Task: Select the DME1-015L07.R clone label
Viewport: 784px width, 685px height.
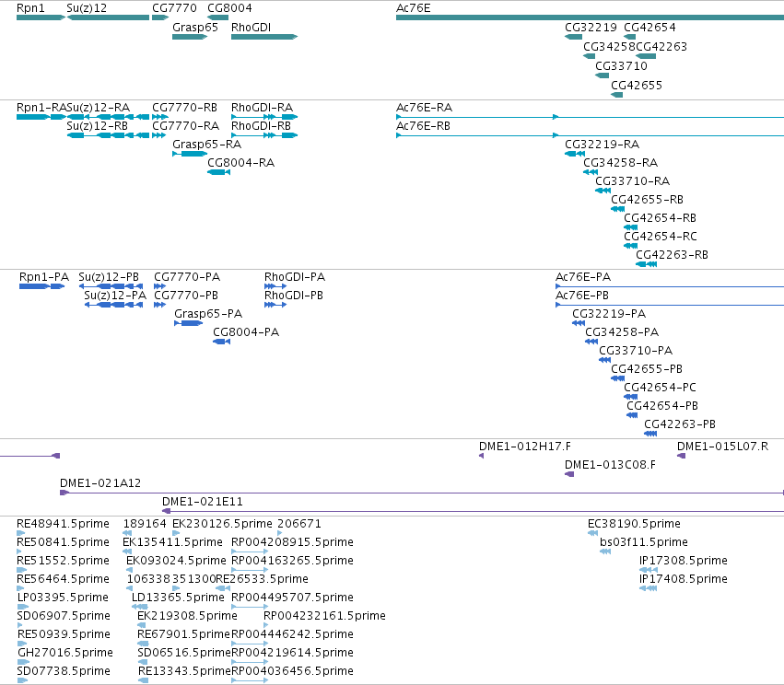Action: [x=722, y=447]
